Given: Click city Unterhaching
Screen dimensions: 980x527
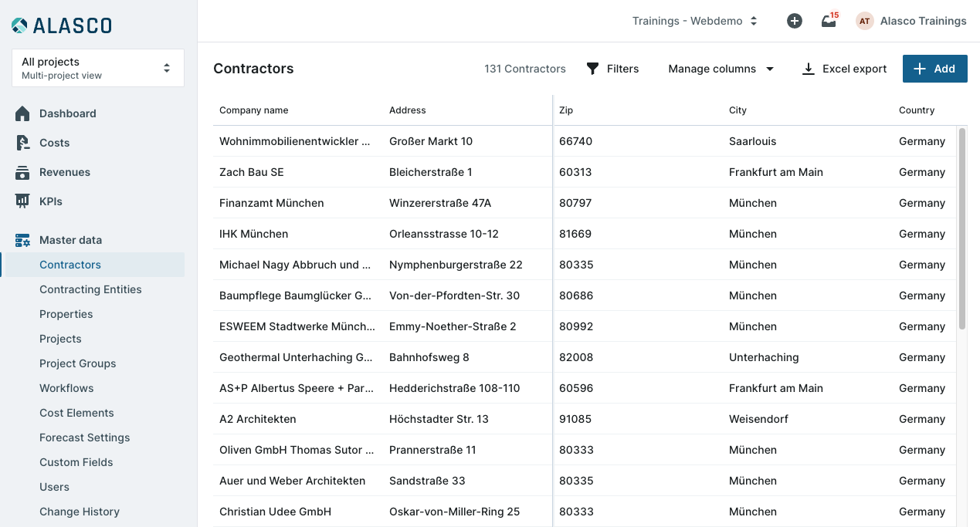Looking at the screenshot, I should [x=764, y=357].
